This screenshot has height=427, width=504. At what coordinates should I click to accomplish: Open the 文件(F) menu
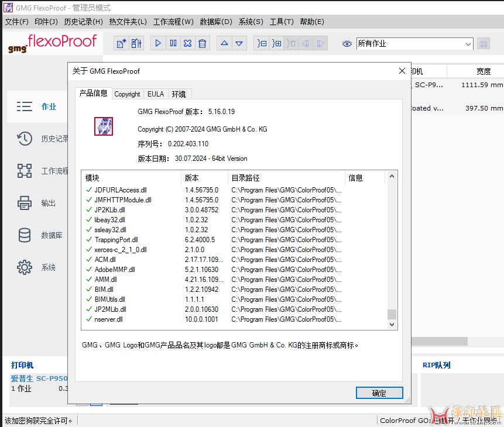pyautogui.click(x=17, y=22)
